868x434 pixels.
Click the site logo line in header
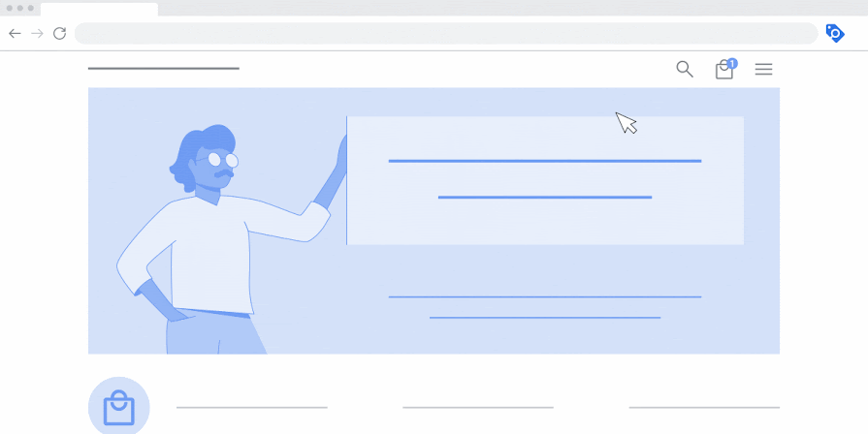(x=164, y=69)
